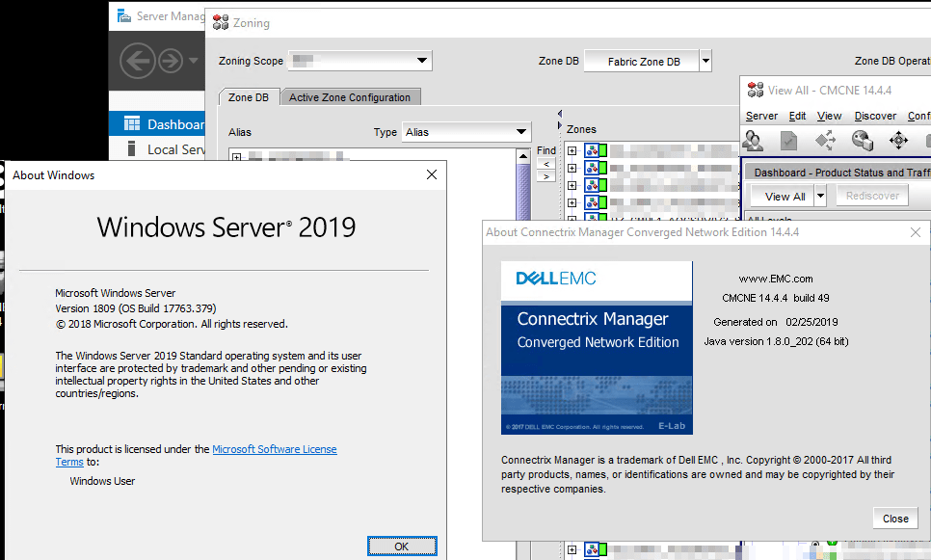Open the Fabric Zone DB dropdown arrow
Viewport: 931px width, 560px height.
pyautogui.click(x=705, y=61)
